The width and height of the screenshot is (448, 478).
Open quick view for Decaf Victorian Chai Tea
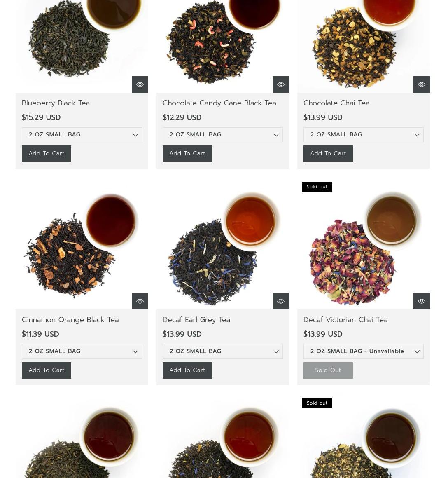coord(422,301)
